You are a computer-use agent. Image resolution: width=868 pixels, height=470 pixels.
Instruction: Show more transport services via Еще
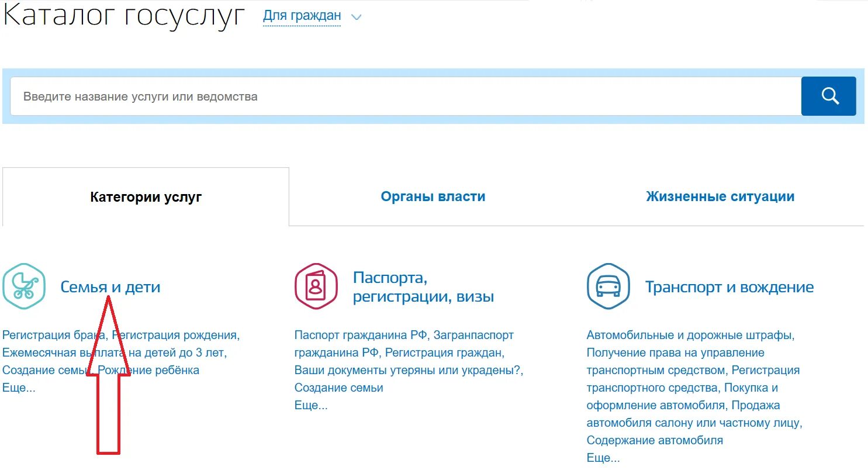coord(603,458)
